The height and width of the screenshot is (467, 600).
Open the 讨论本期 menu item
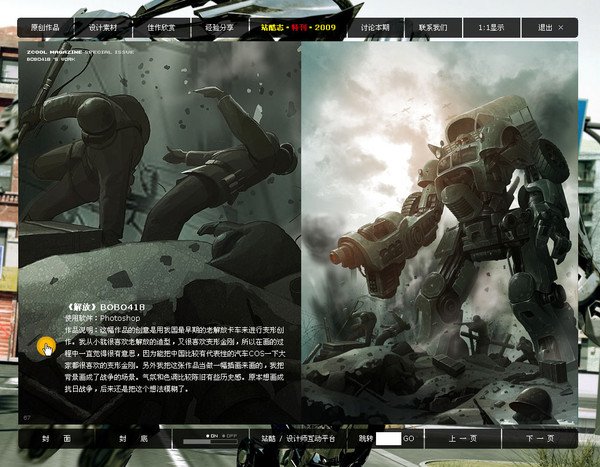(375, 28)
